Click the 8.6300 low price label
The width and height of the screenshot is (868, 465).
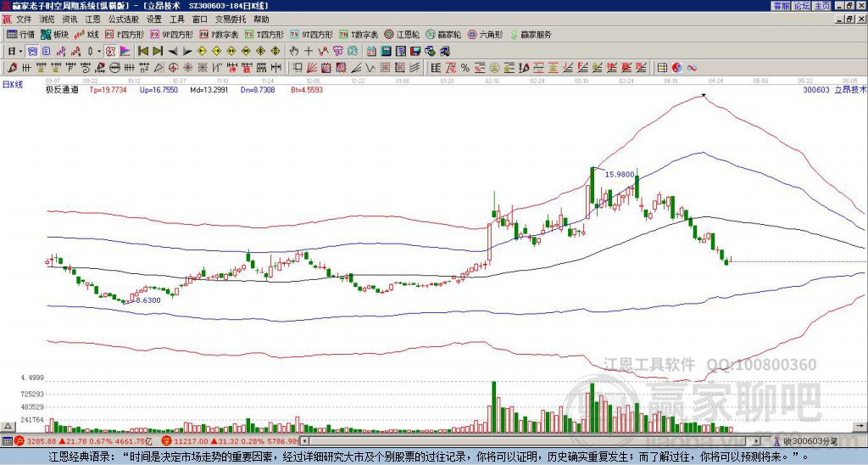[148, 300]
